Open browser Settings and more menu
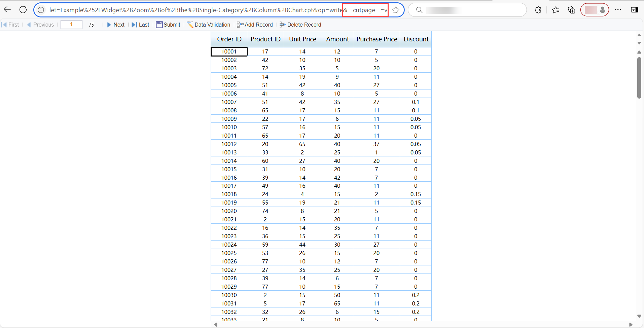 (x=618, y=10)
